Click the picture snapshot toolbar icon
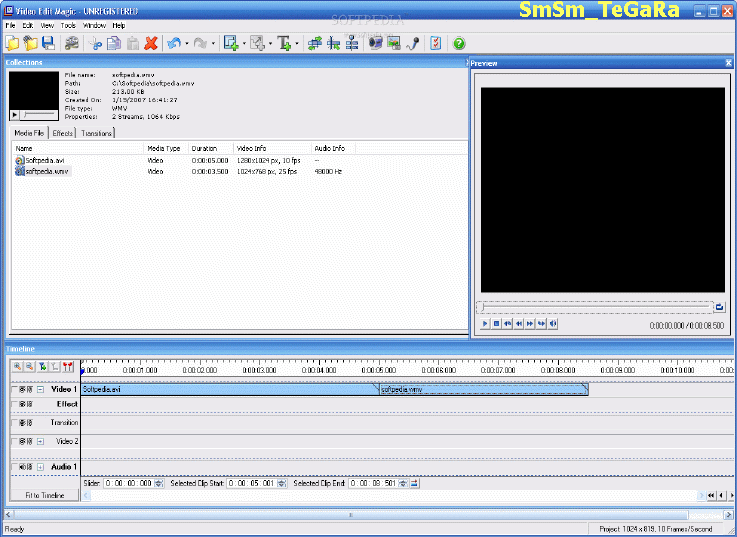 [394, 43]
